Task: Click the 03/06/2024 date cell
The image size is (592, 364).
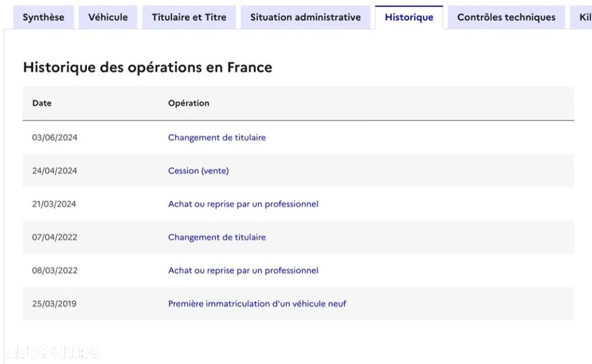Action: (54, 137)
